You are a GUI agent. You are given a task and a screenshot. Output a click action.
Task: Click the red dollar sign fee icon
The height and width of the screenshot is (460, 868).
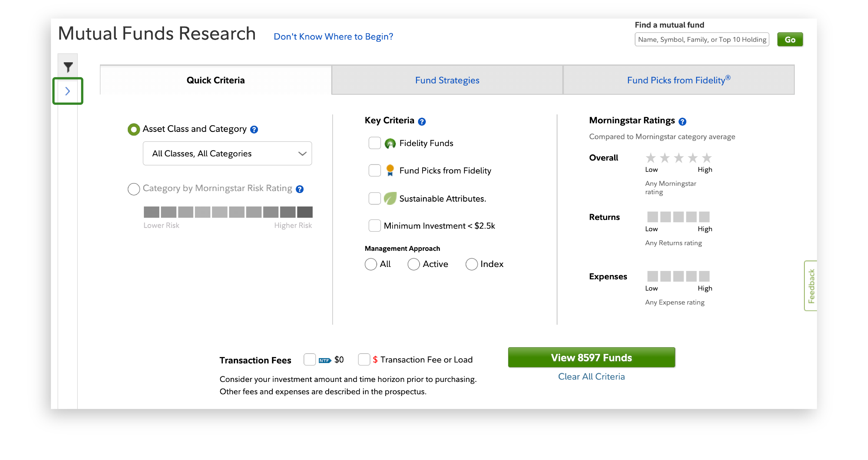375,360
